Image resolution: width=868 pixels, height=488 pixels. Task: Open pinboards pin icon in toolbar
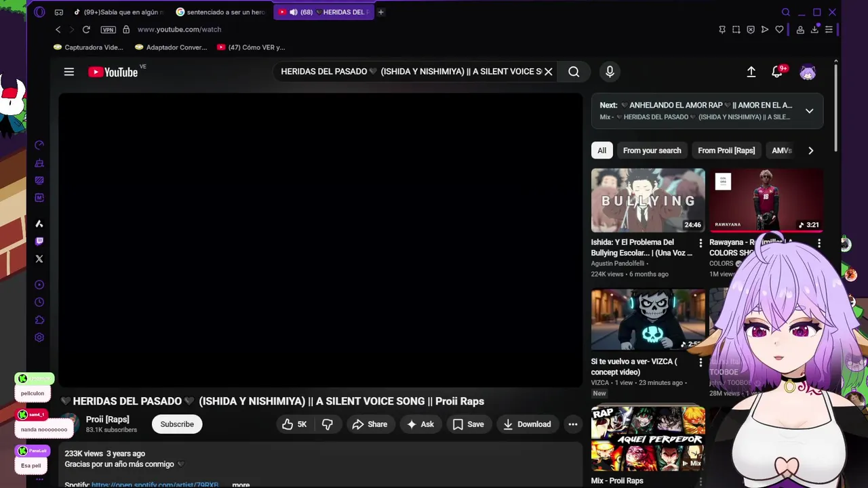point(722,30)
